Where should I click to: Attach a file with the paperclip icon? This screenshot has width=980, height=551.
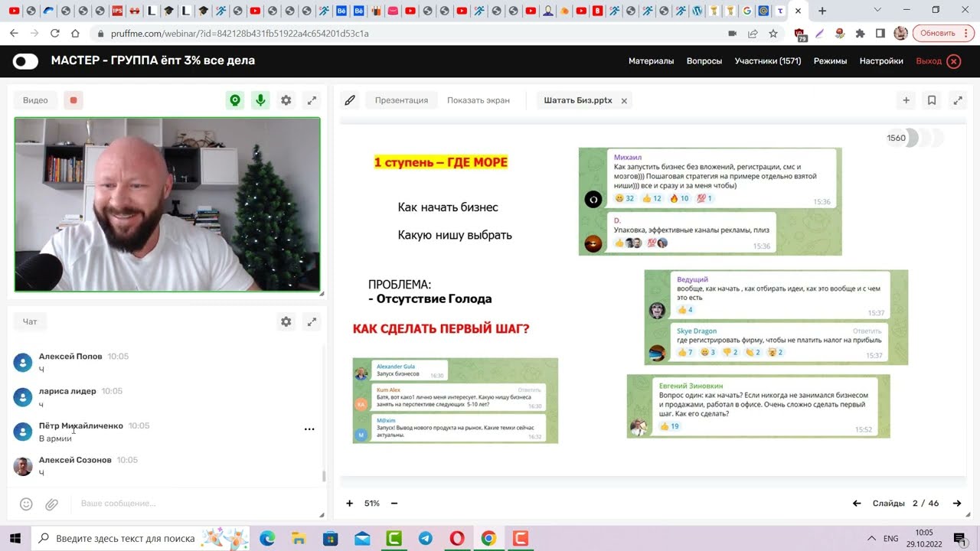[x=51, y=504]
